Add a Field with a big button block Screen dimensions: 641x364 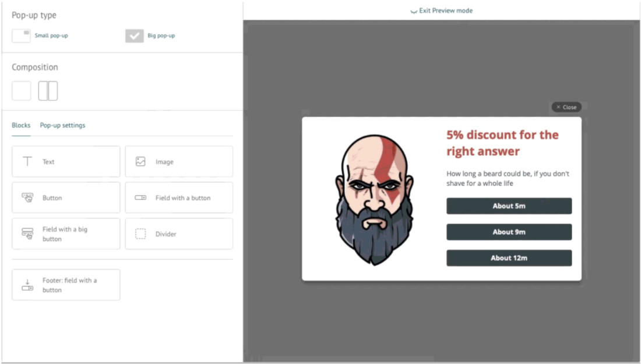(66, 234)
